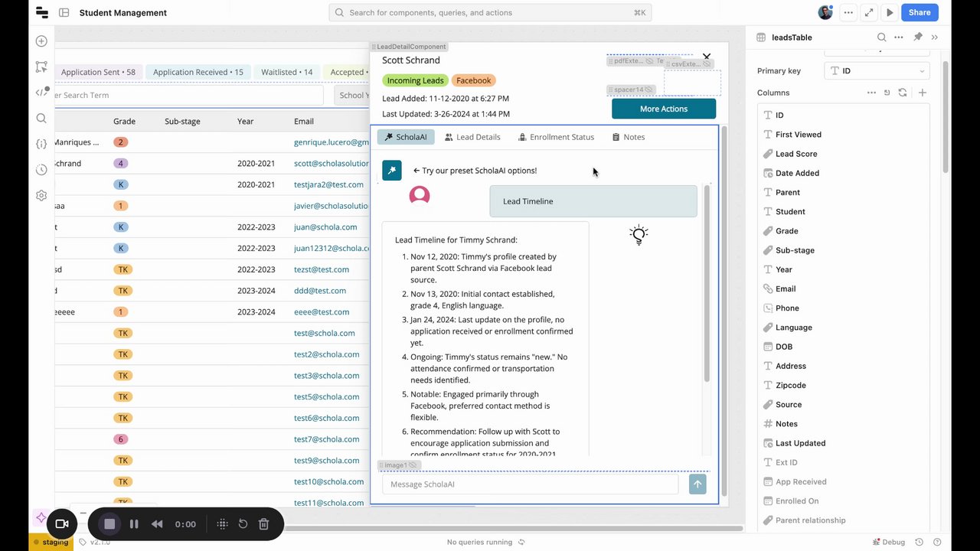Viewport: 980px width, 551px height.
Task: Click the AI sparkle icon at bottom-left
Action: point(41,518)
